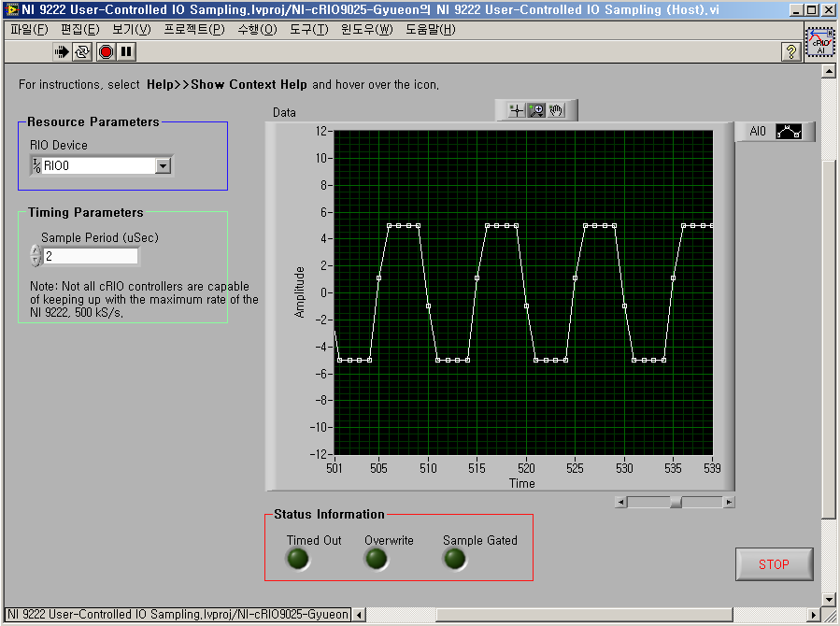Screen dimensions: 840x626
Task: Select the graph panning hand tool
Action: [556, 110]
